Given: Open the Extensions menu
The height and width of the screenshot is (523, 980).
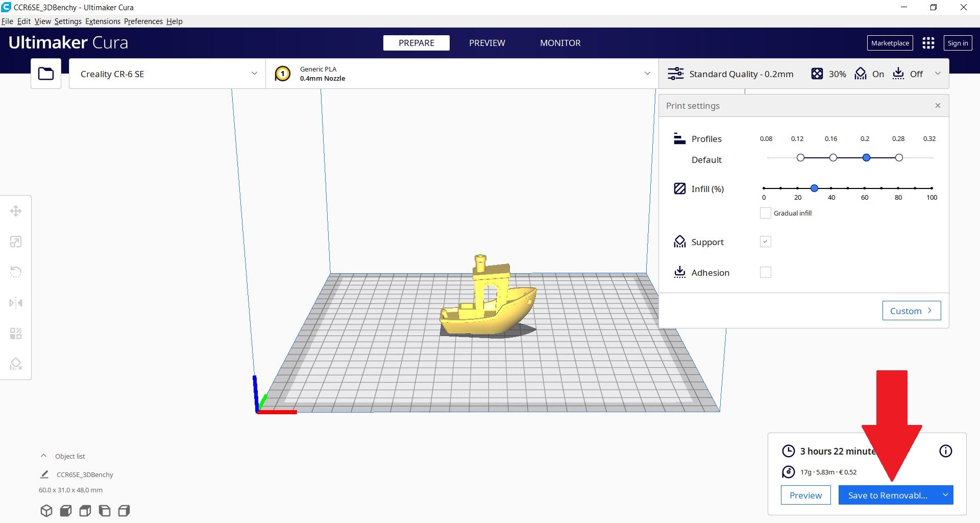Looking at the screenshot, I should click(x=103, y=21).
